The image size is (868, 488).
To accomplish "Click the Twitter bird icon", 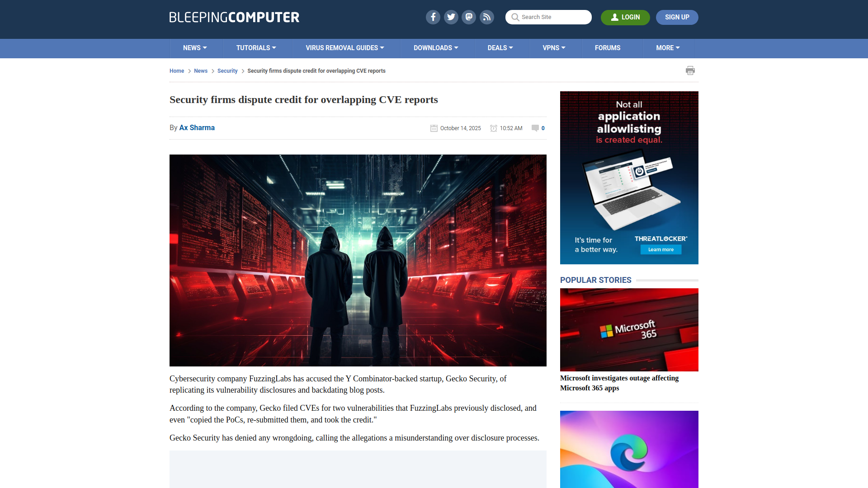I will click(x=451, y=17).
